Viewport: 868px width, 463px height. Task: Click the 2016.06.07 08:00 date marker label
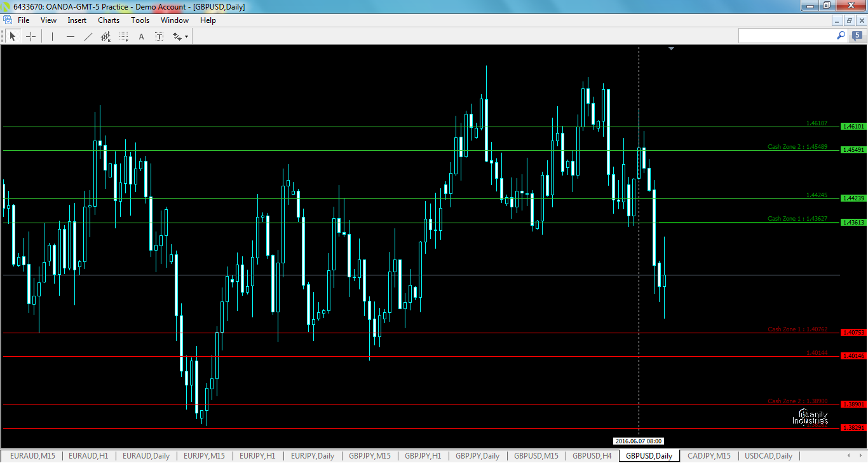pyautogui.click(x=639, y=441)
